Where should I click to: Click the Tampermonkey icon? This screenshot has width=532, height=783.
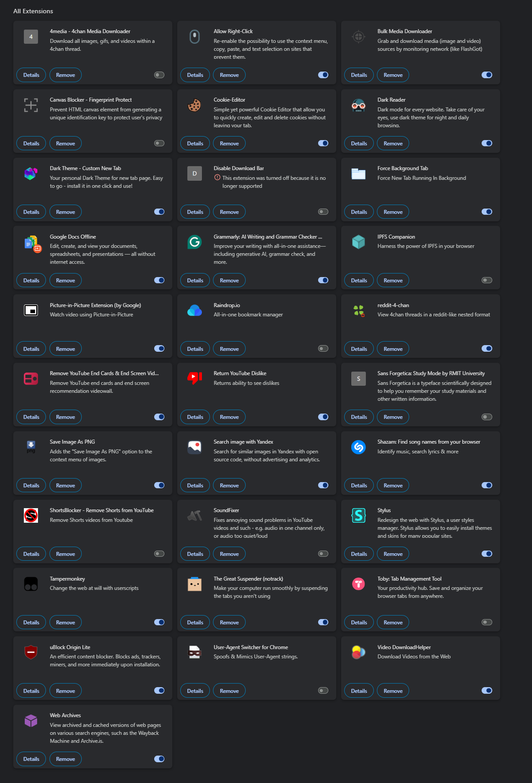coord(31,584)
